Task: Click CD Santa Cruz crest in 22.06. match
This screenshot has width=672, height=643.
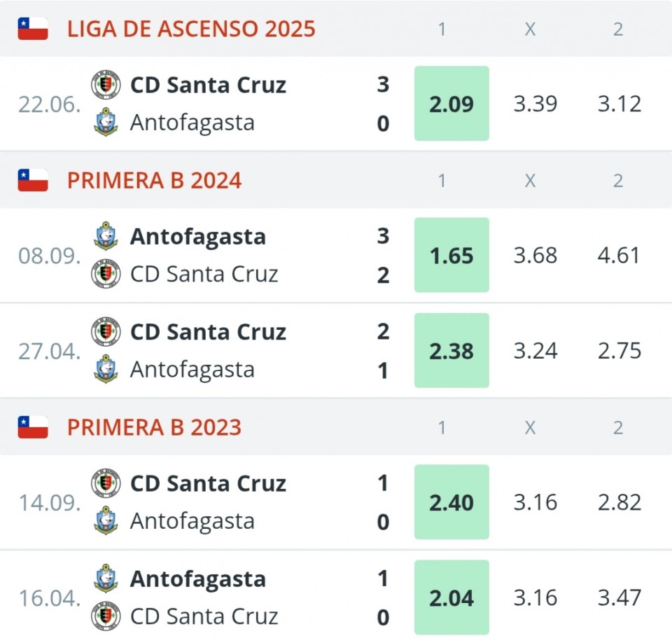Action: tap(106, 85)
